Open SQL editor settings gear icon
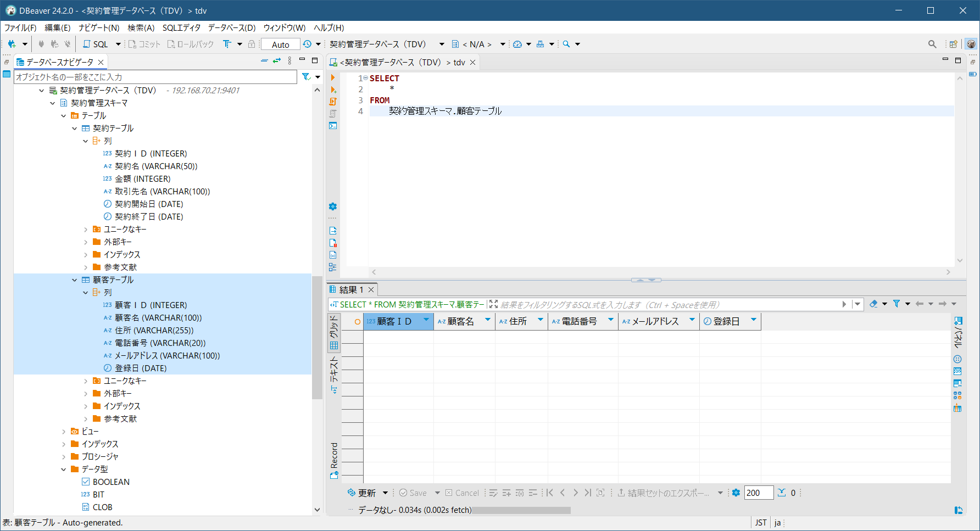The height and width of the screenshot is (531, 980). click(333, 206)
